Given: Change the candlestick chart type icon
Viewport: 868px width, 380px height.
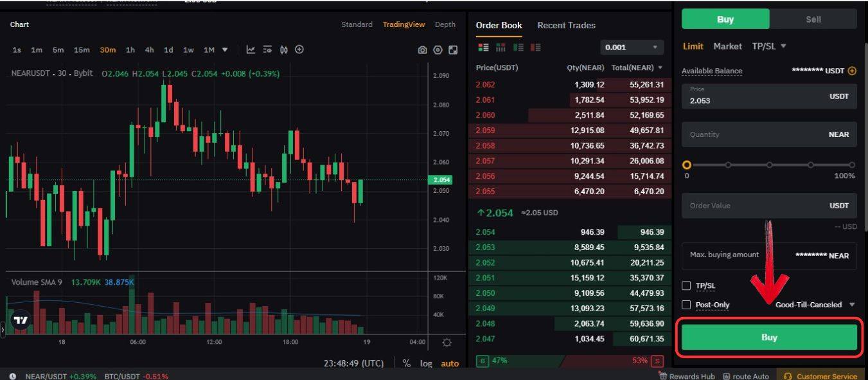Looking at the screenshot, I should [283, 50].
